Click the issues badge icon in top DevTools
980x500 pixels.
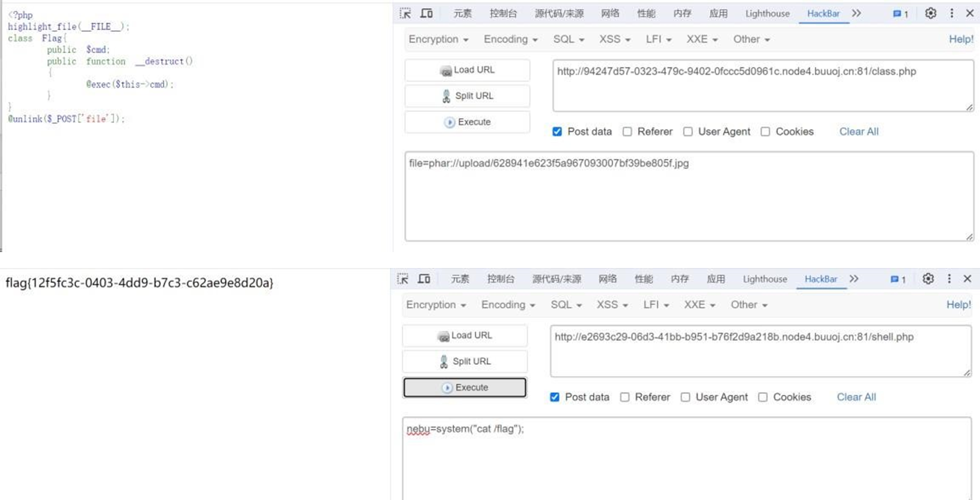[x=900, y=14]
